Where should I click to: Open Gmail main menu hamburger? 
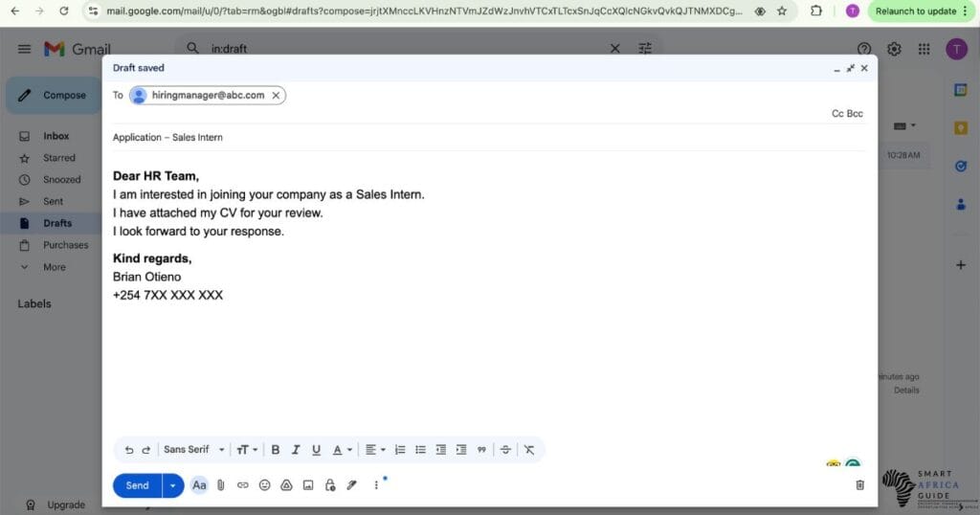(24, 49)
